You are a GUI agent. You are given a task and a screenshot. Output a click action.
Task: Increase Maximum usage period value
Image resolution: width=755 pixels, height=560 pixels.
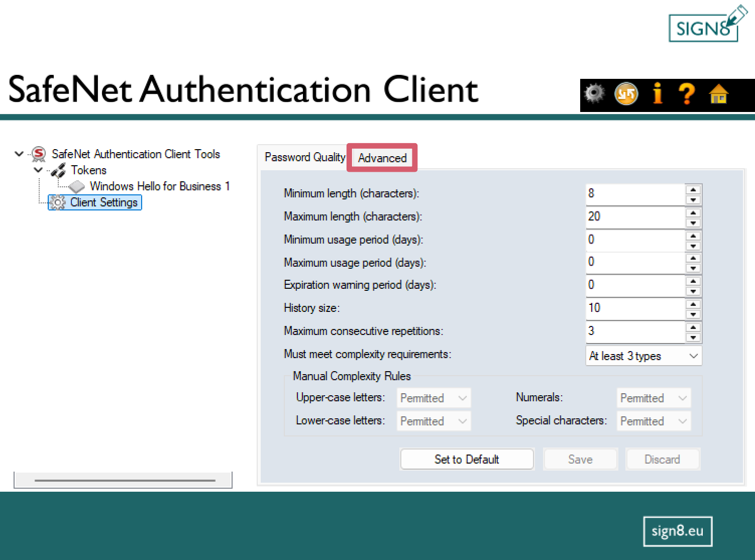pyautogui.click(x=693, y=258)
